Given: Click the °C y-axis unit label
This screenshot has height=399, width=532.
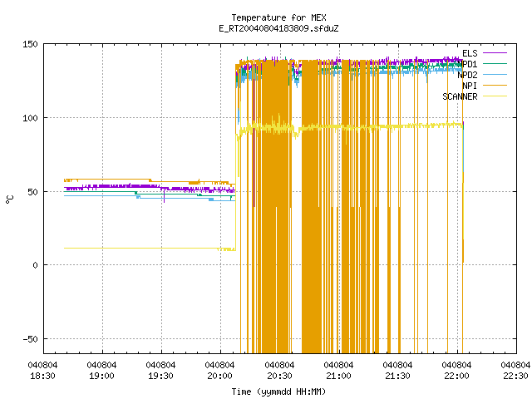Looking at the screenshot, I should (x=9, y=199).
